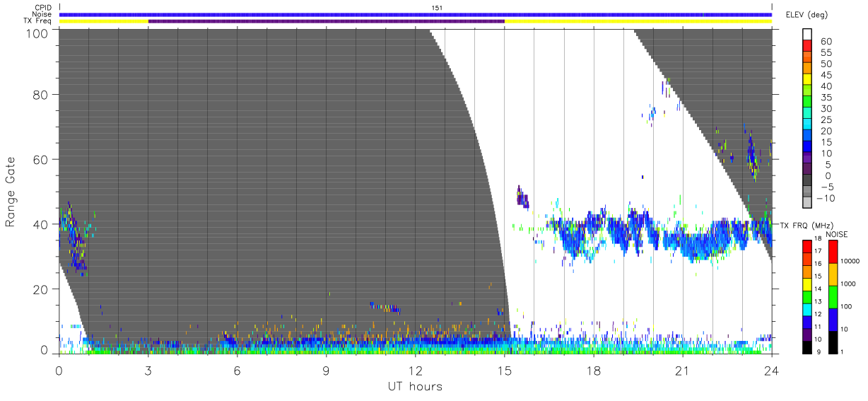The image size is (868, 401).
Task: Click the 13 label on the TX FRQ legend
Action: pyautogui.click(x=819, y=301)
